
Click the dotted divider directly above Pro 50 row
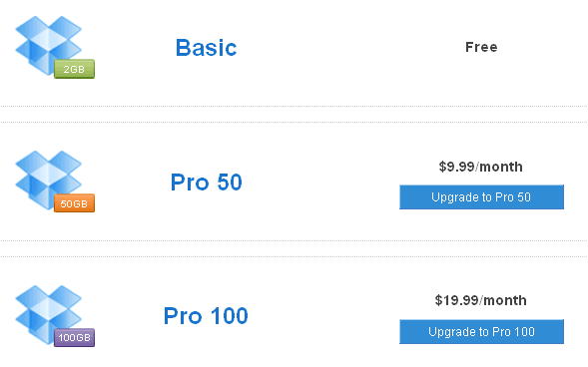tap(294, 122)
